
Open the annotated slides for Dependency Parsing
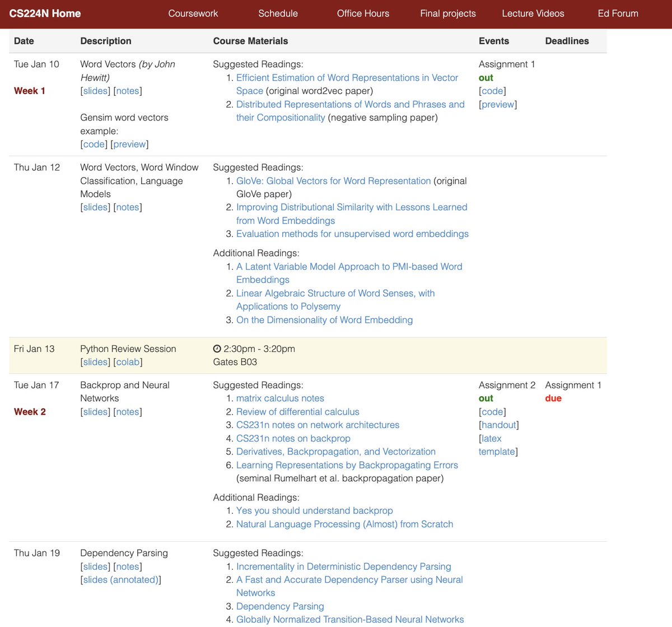[121, 579]
